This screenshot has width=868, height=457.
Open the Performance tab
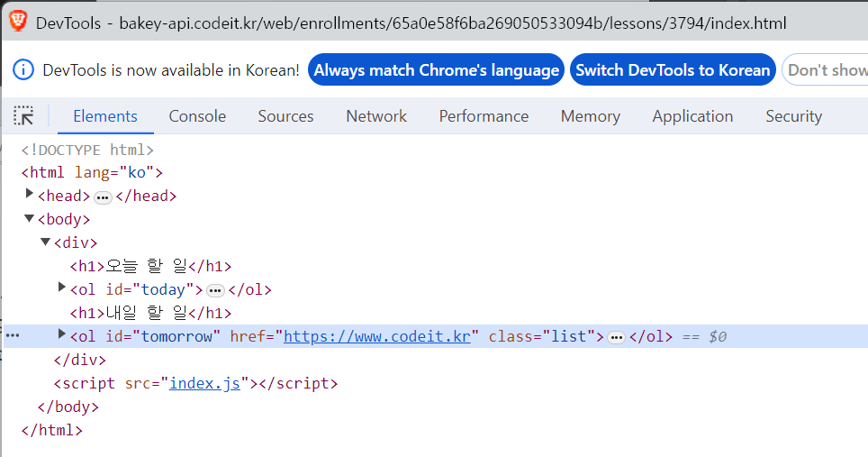[484, 116]
